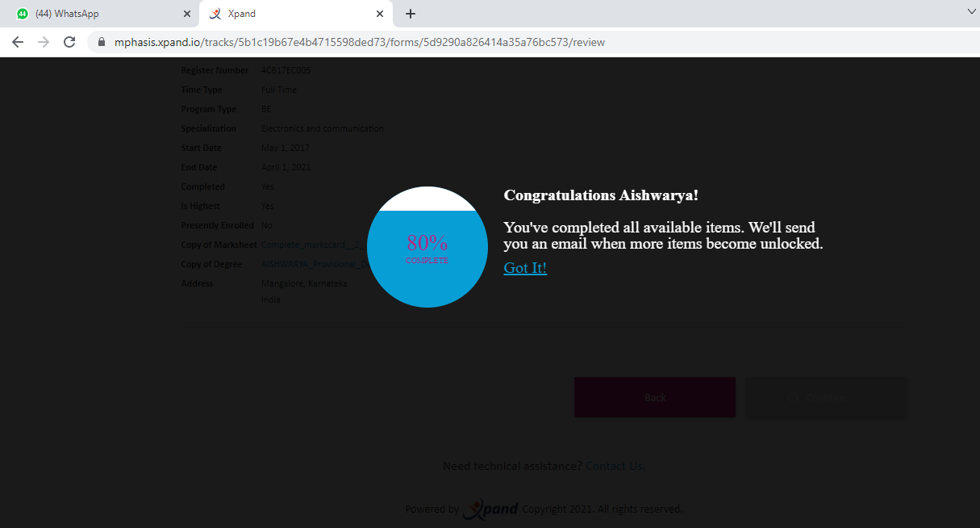Click the Got It! link

click(x=525, y=268)
